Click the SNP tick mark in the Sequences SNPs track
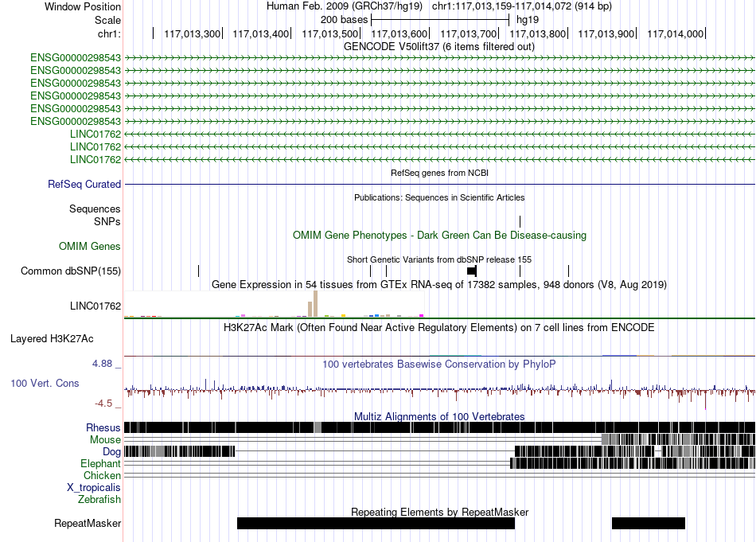 pos(520,222)
